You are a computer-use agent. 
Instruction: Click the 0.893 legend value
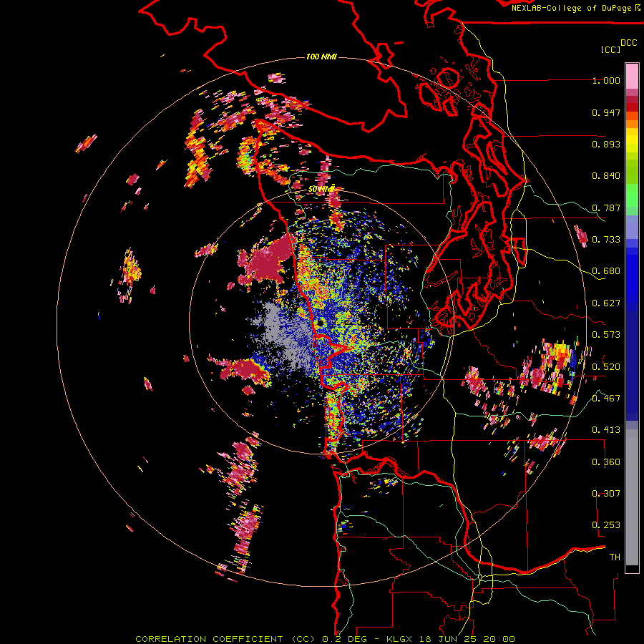coord(606,144)
